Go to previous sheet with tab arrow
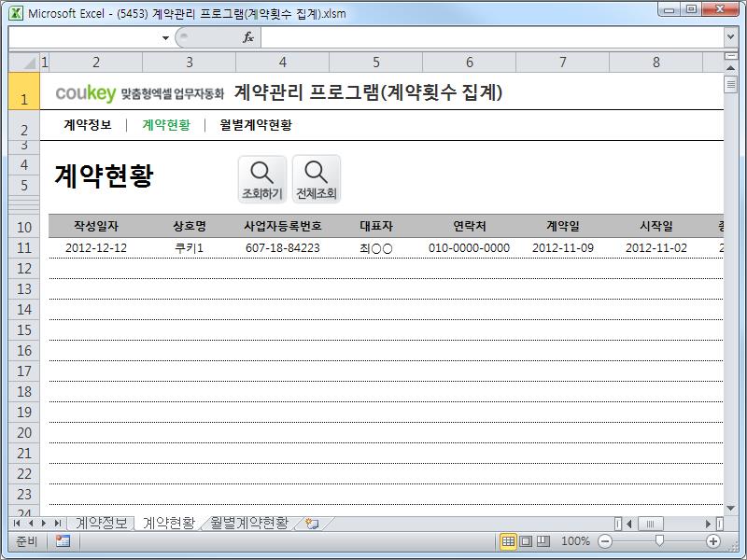Image resolution: width=747 pixels, height=560 pixels. coord(31,524)
